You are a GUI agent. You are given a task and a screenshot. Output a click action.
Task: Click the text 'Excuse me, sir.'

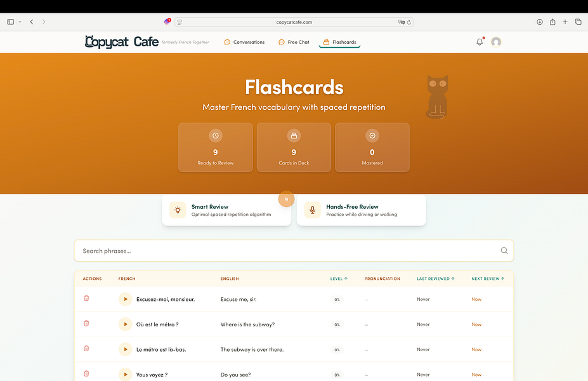(x=238, y=300)
